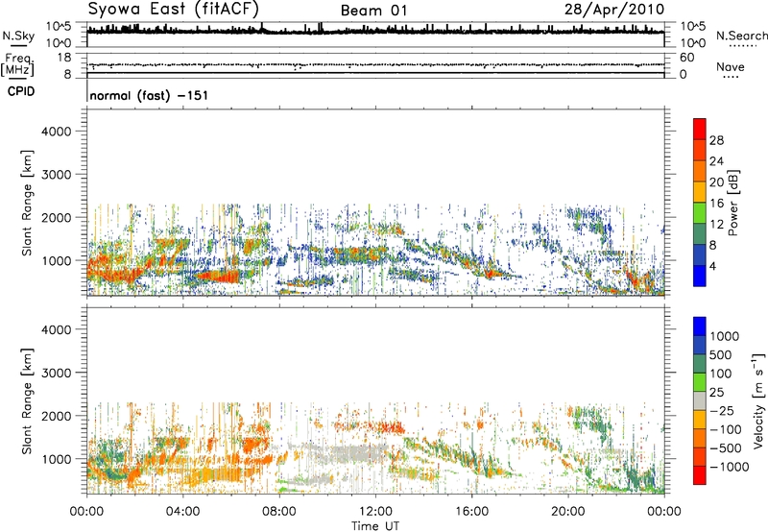768x532 pixels.
Task: Click the 'Velocity [m s-1]' colorbar title
Action: pyautogui.click(x=758, y=401)
